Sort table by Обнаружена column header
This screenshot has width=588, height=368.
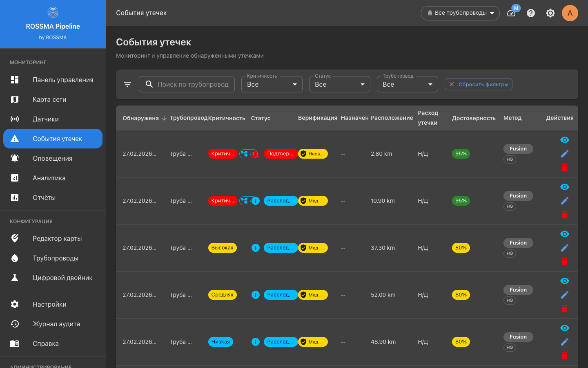pos(141,118)
